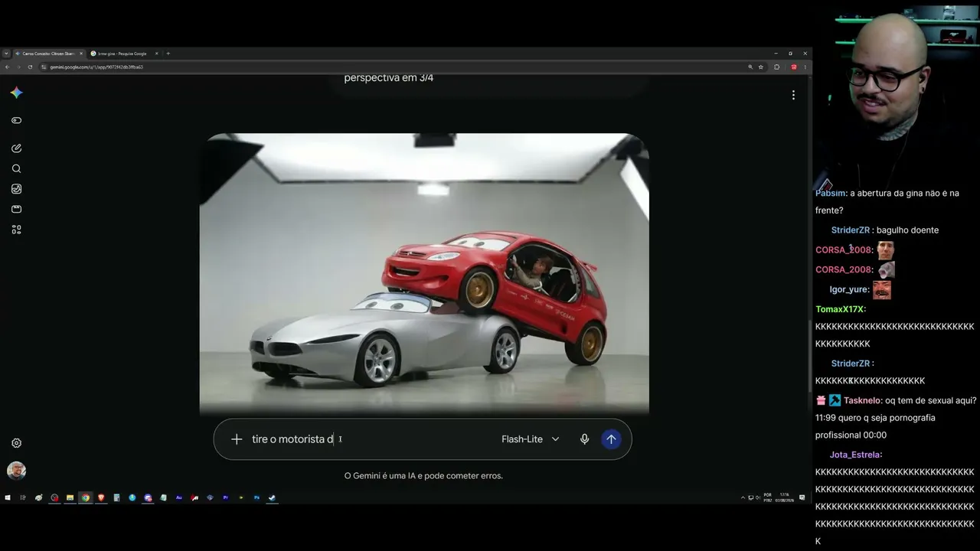This screenshot has width=980, height=551.
Task: Open Chrome from the taskbar
Action: pos(86,497)
